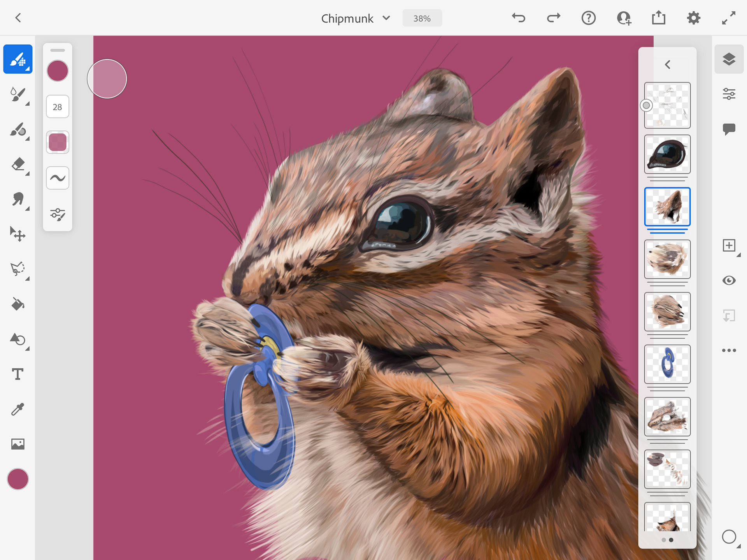Choose the Eraser tool
Screen dimensions: 747x560
pos(18,164)
